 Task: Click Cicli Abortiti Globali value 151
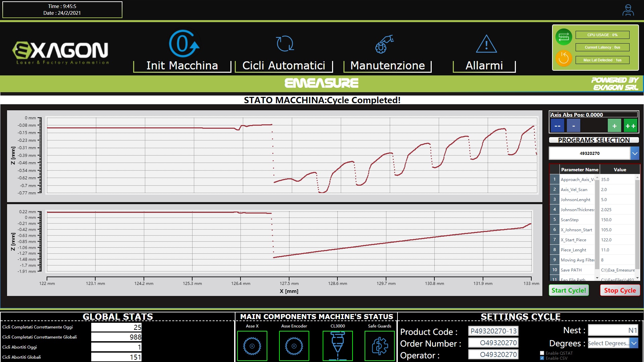click(x=116, y=357)
